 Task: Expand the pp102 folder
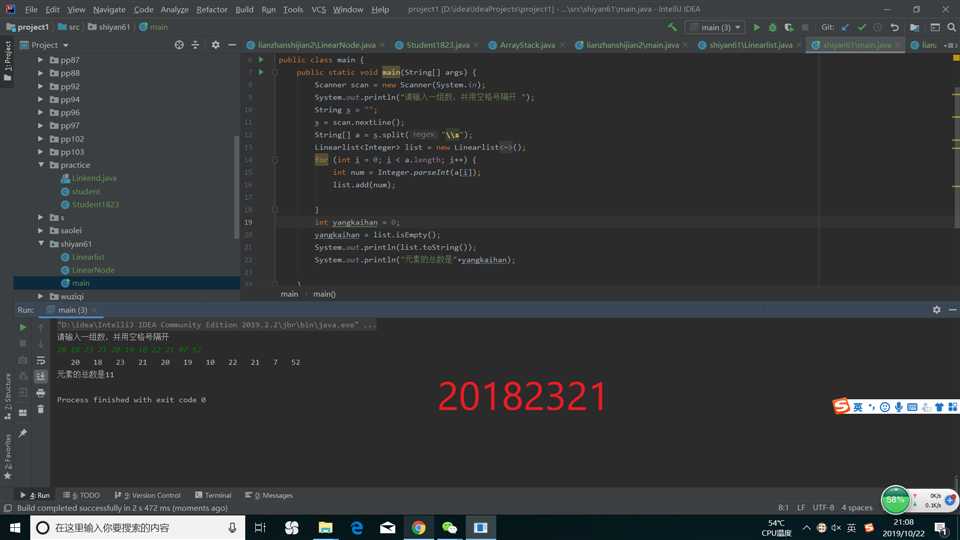(40, 139)
